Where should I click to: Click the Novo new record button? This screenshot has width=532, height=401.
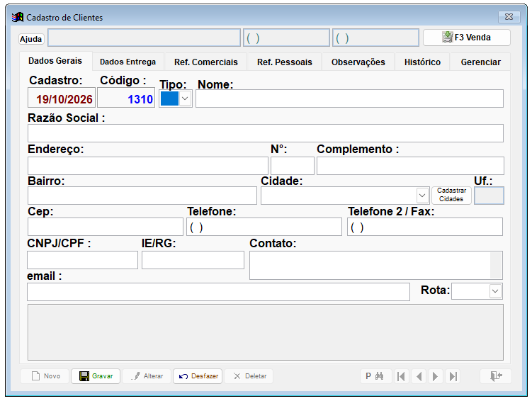coord(45,376)
